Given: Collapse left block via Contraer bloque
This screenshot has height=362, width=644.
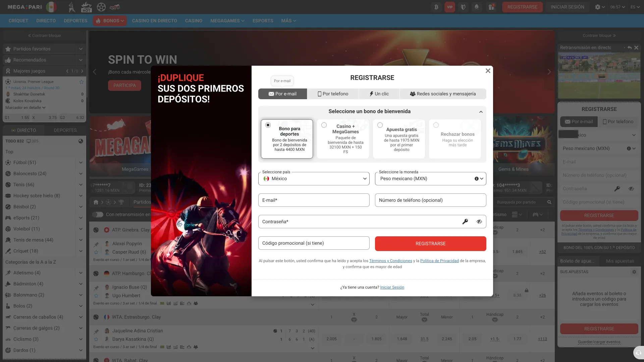Looking at the screenshot, I should click(44, 36).
